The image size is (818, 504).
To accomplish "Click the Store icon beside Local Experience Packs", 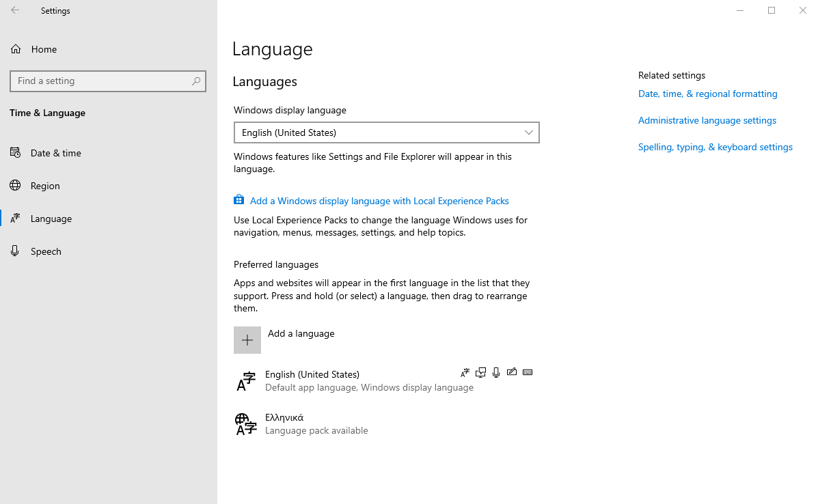I will 239,199.
